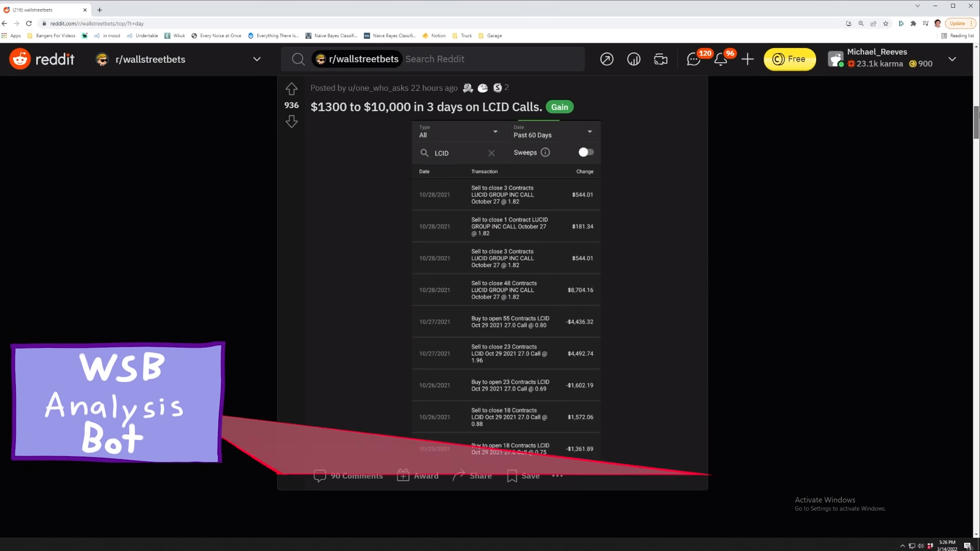Expand the r/wallstreetbets community dropdown
Viewport: 980px width, 551px height.
257,59
